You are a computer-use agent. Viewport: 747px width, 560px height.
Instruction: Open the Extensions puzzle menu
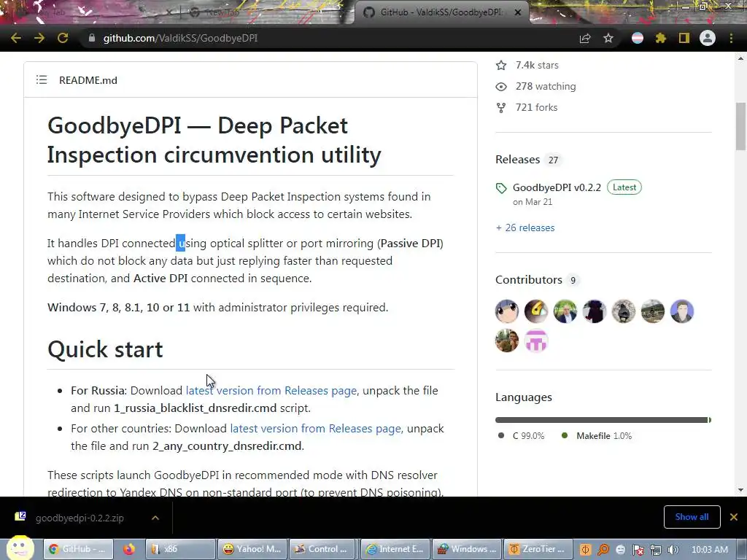coord(660,38)
